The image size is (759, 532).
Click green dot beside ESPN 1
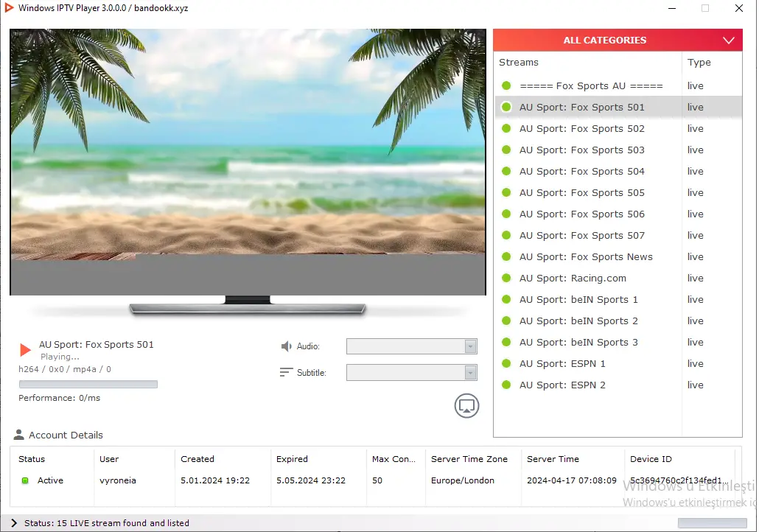[x=506, y=363]
